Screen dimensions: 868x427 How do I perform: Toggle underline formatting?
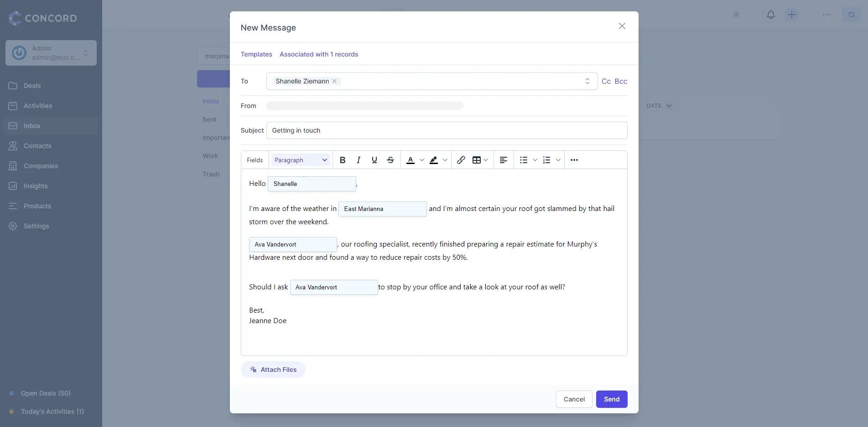click(x=374, y=160)
